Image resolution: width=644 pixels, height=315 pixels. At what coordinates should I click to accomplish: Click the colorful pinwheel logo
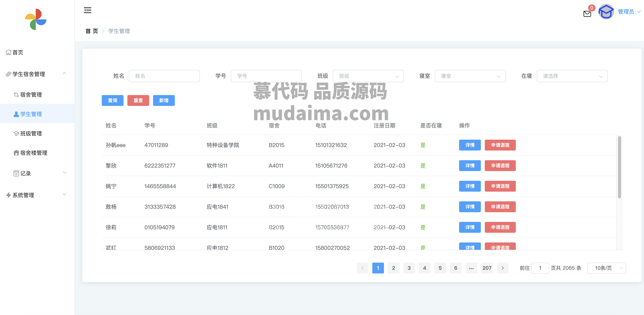click(36, 19)
